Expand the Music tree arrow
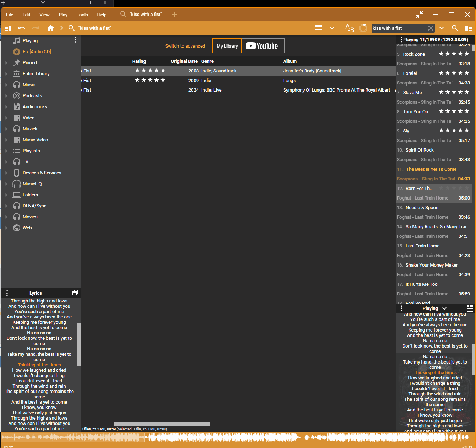This screenshot has width=476, height=448. (x=6, y=84)
